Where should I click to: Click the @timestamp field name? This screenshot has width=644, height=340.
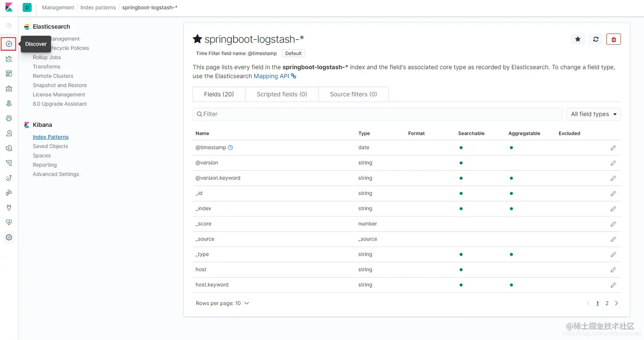coord(211,148)
